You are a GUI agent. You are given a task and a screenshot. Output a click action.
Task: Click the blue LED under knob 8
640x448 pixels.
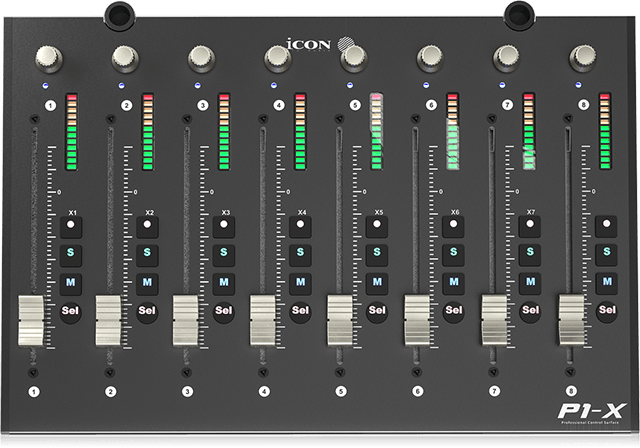(578, 85)
